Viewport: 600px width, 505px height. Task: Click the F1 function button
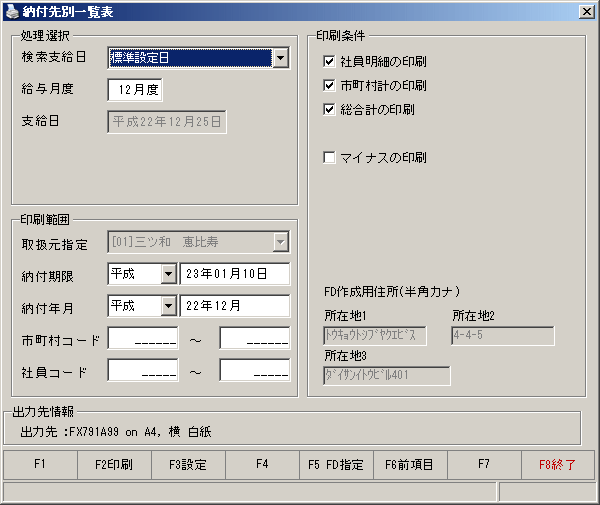[x=40, y=464]
